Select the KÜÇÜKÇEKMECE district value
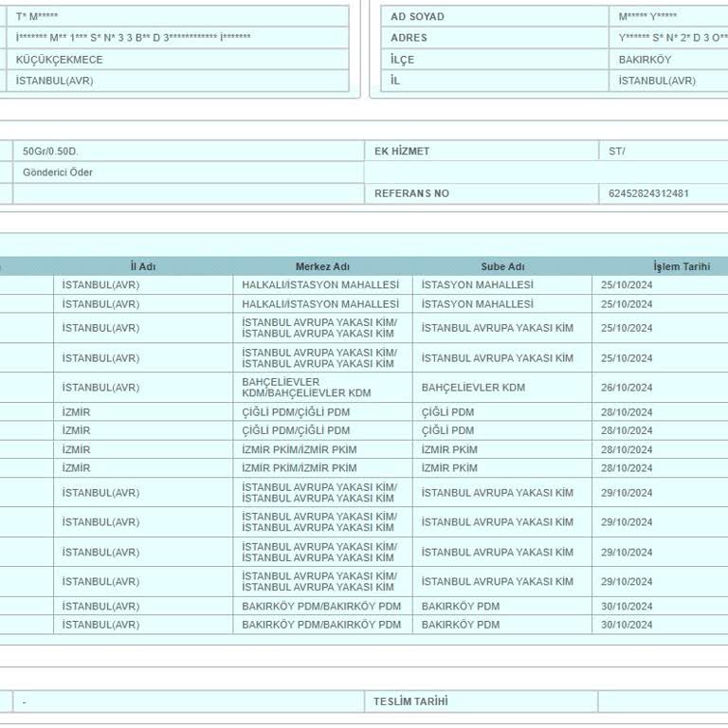The image size is (728, 728). tap(59, 60)
